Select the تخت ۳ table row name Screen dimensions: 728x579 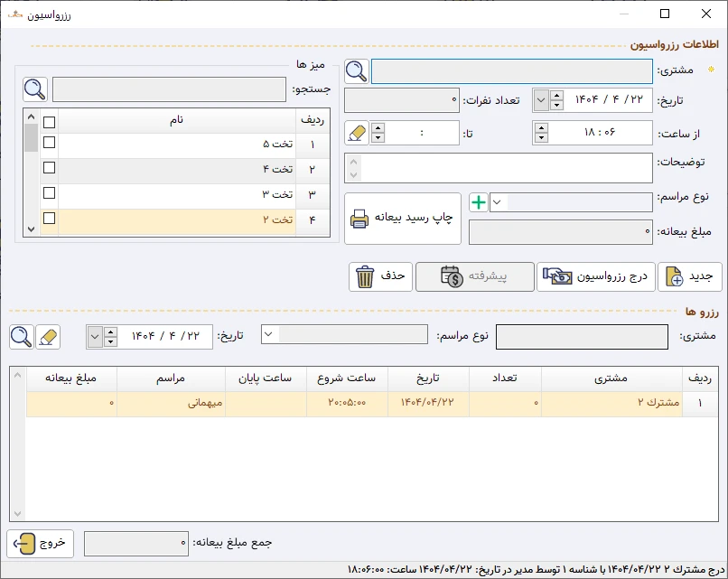pyautogui.click(x=177, y=194)
